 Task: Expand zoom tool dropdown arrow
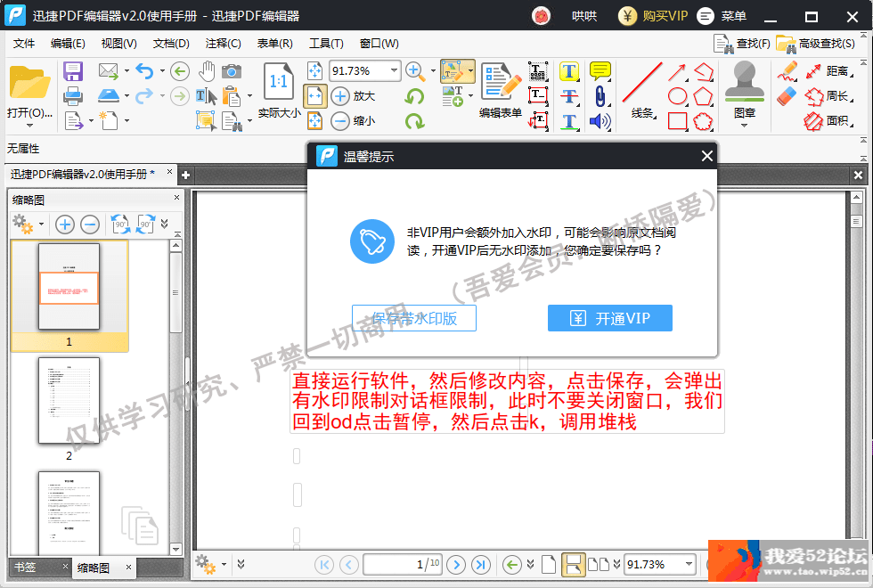(433, 70)
